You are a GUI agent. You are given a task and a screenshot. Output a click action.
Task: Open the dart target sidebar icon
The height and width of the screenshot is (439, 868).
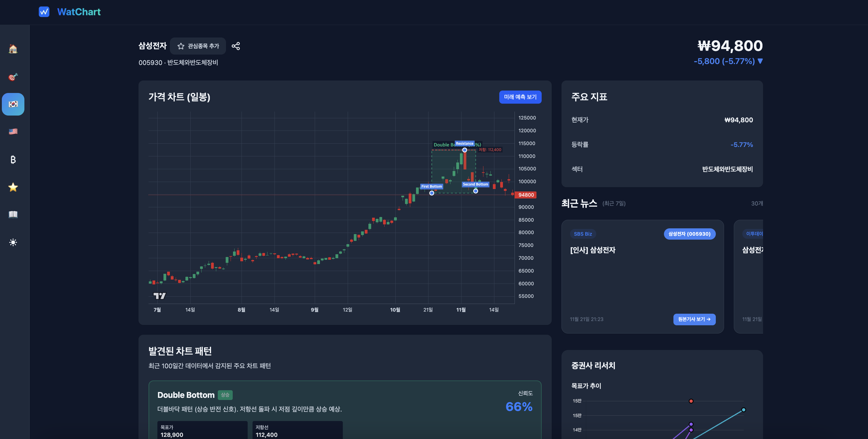click(13, 77)
